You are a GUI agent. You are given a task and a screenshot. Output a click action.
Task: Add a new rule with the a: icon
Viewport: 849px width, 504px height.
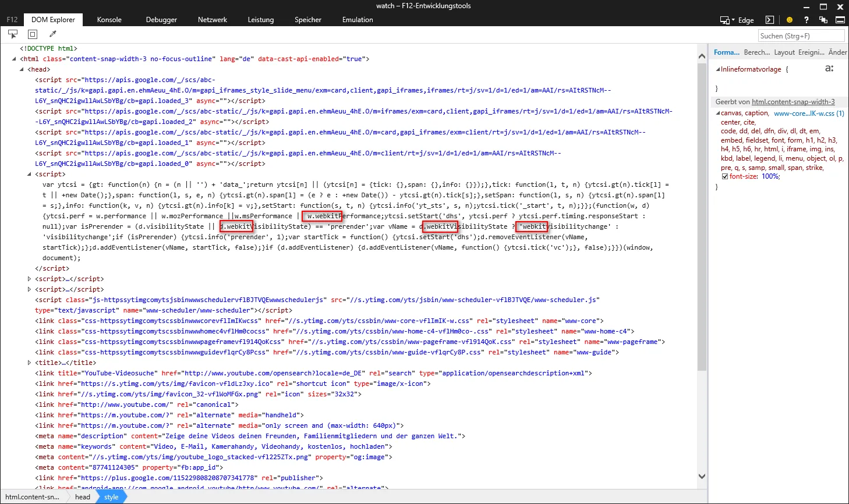[x=829, y=69]
